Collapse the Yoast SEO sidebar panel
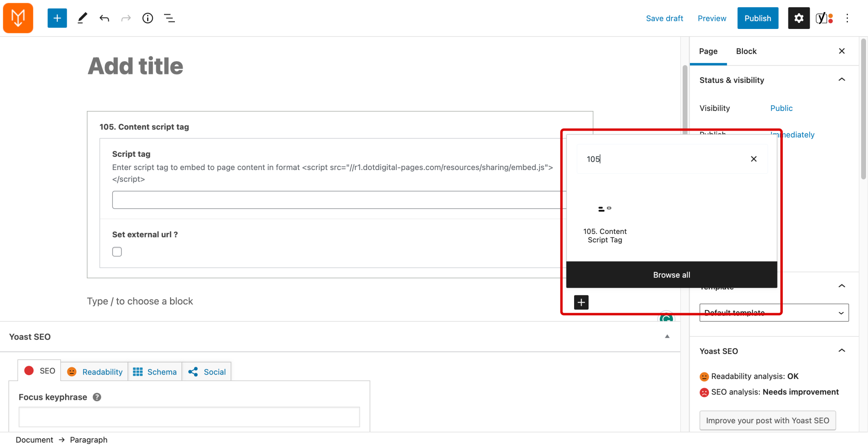 841,351
